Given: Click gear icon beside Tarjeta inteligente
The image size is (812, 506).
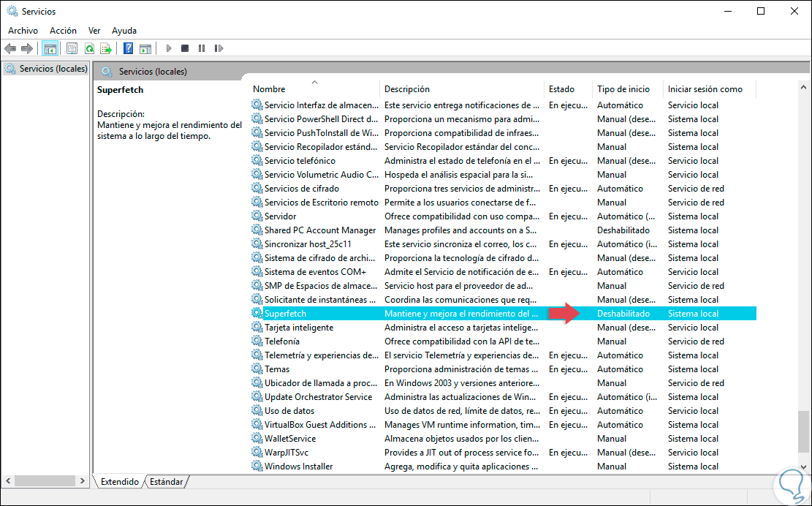Looking at the screenshot, I should [x=257, y=327].
